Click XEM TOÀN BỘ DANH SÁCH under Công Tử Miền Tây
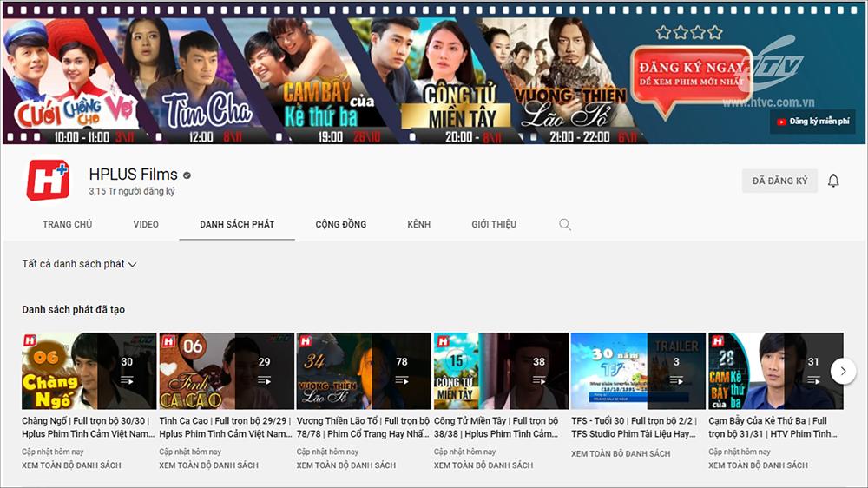The height and width of the screenshot is (488, 868). pos(483,465)
